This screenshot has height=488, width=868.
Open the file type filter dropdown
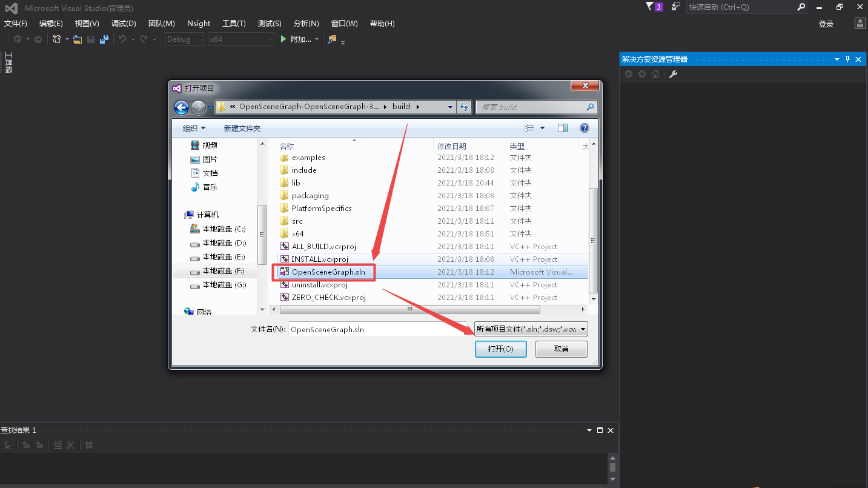pos(531,329)
